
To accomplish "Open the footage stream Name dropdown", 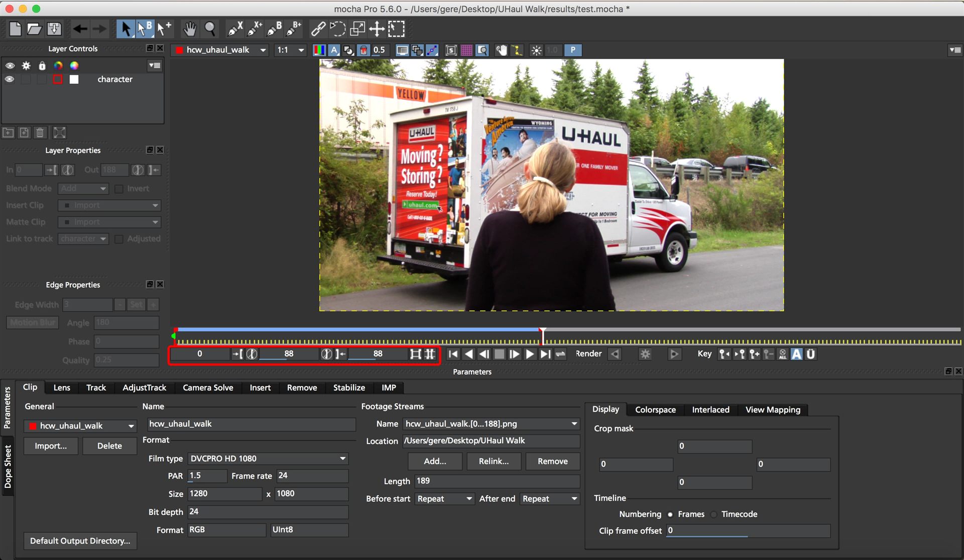I will [491, 424].
